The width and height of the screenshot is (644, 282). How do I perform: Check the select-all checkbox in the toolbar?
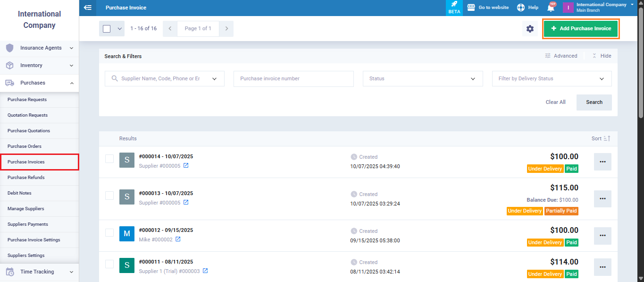[107, 29]
